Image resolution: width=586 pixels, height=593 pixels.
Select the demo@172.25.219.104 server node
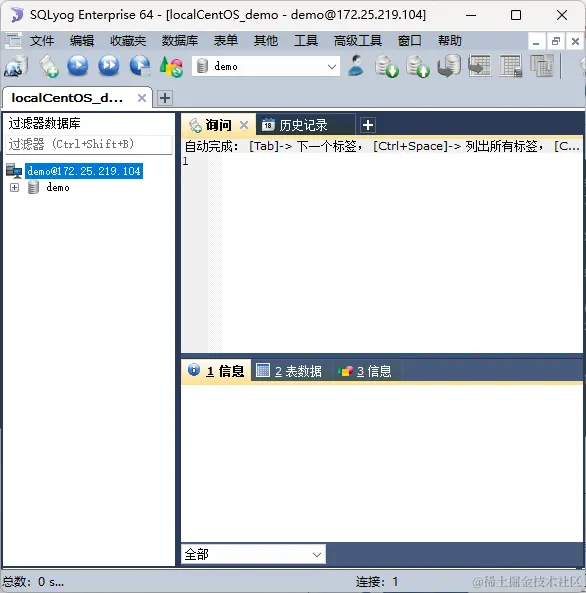click(x=84, y=171)
